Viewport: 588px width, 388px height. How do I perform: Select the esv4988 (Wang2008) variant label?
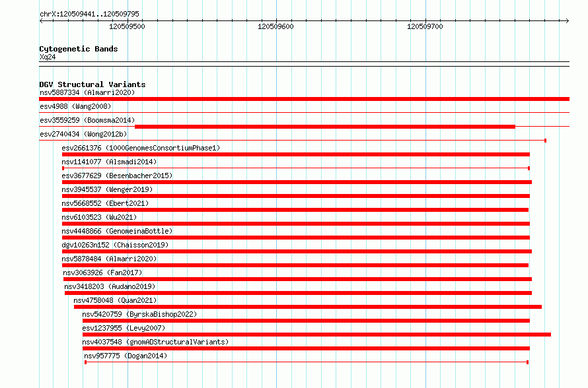[x=75, y=106]
